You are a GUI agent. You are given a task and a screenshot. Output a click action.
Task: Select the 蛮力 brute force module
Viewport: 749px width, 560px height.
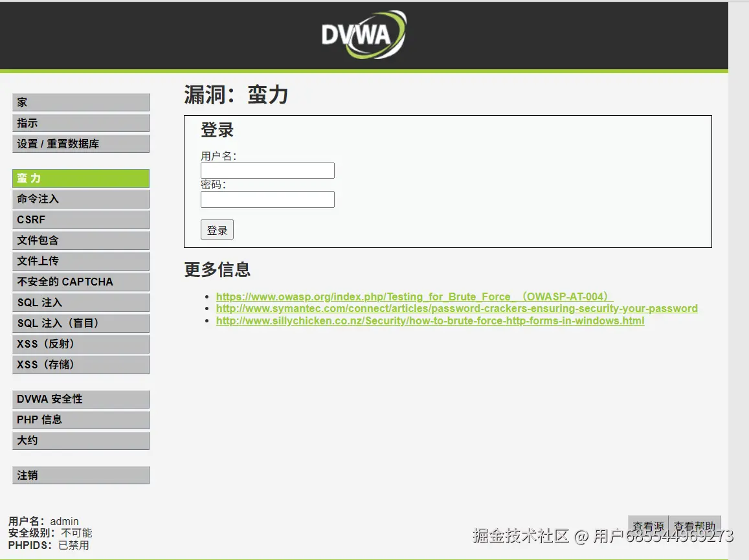click(80, 178)
